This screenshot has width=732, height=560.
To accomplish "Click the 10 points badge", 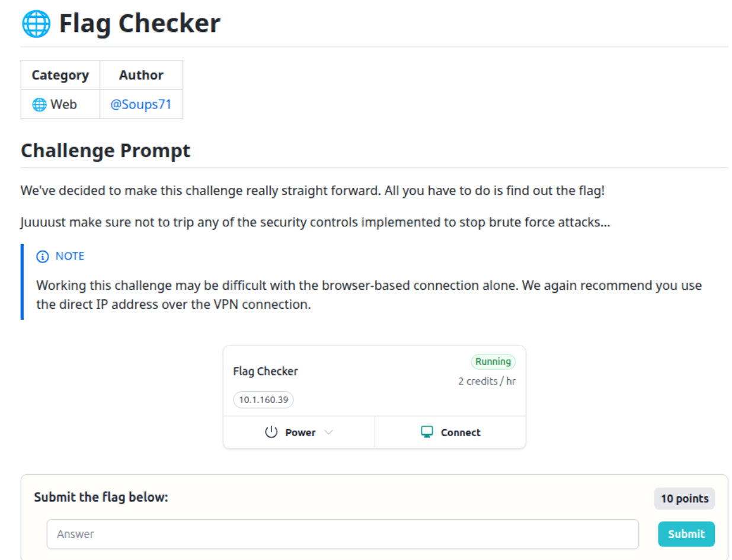I will [x=684, y=498].
